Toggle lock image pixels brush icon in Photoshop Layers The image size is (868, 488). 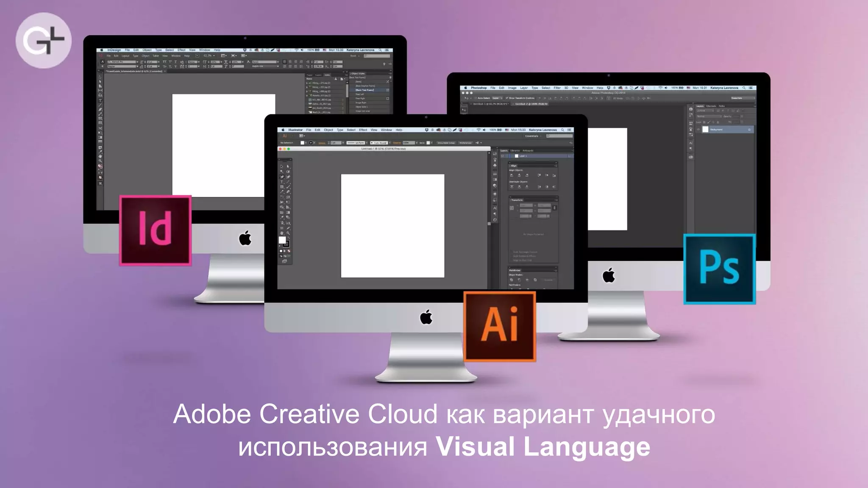709,122
